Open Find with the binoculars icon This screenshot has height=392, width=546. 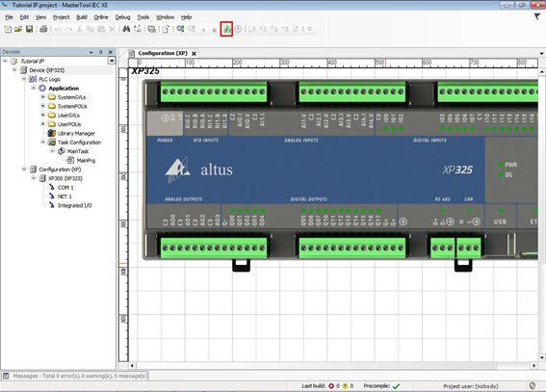[x=126, y=29]
